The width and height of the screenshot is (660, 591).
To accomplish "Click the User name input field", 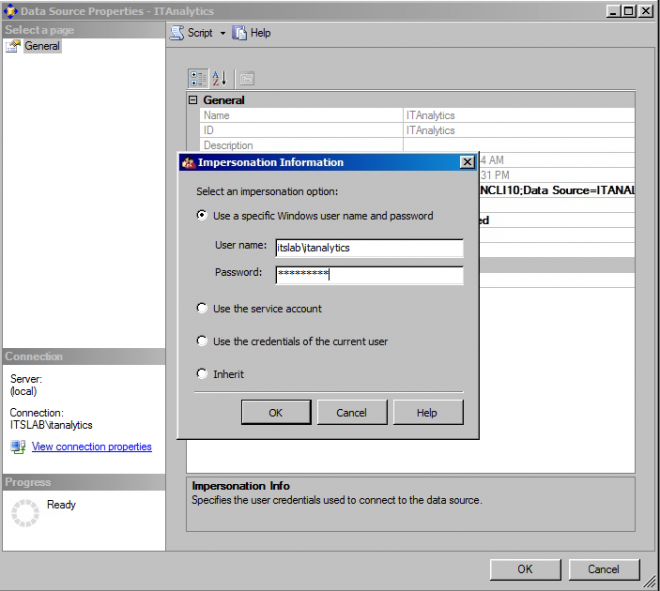I will click(369, 248).
